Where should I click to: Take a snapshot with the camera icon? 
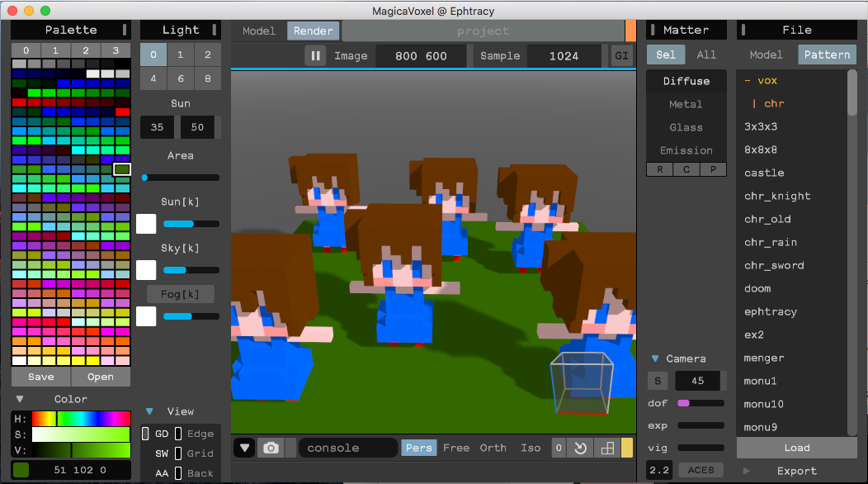click(x=270, y=448)
